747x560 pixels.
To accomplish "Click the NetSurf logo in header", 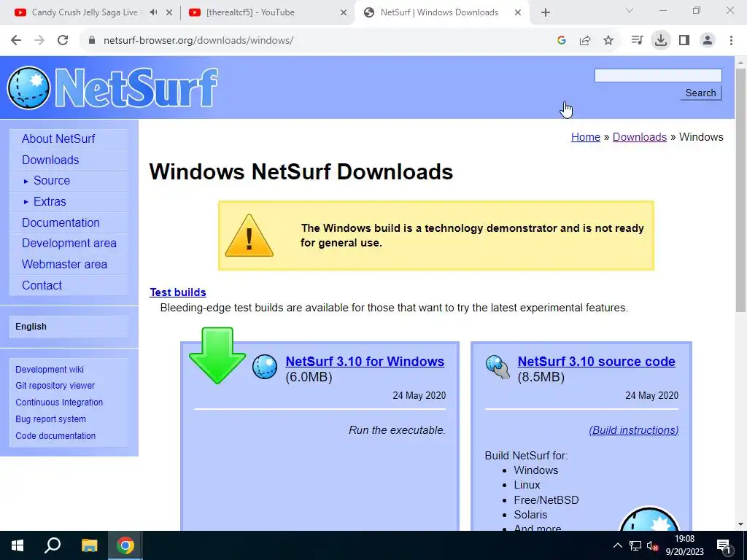I will pos(112,87).
